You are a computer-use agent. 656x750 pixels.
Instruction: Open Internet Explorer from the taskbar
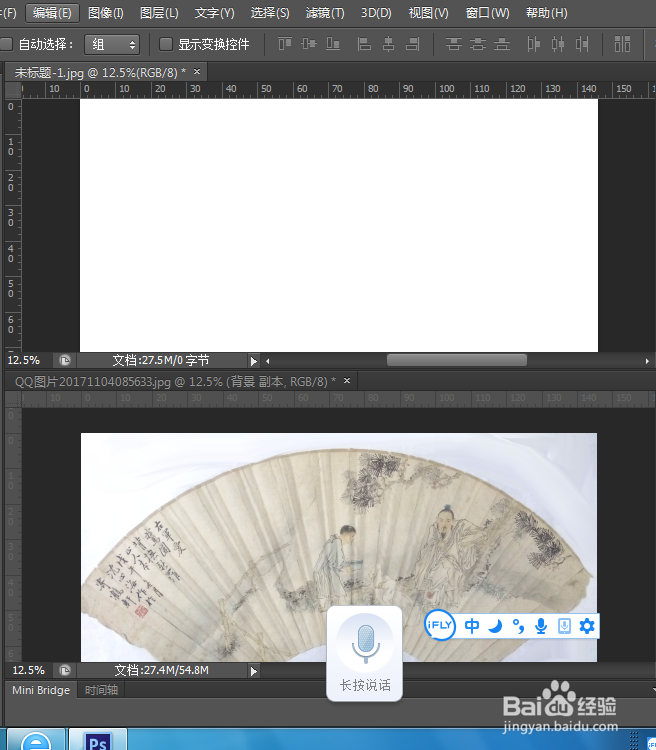click(x=36, y=739)
